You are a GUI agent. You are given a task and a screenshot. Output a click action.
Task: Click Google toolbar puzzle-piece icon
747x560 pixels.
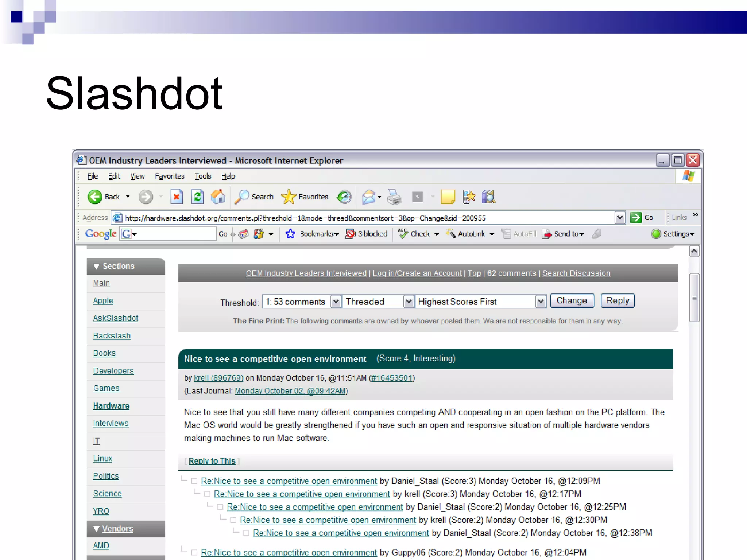[259, 234]
